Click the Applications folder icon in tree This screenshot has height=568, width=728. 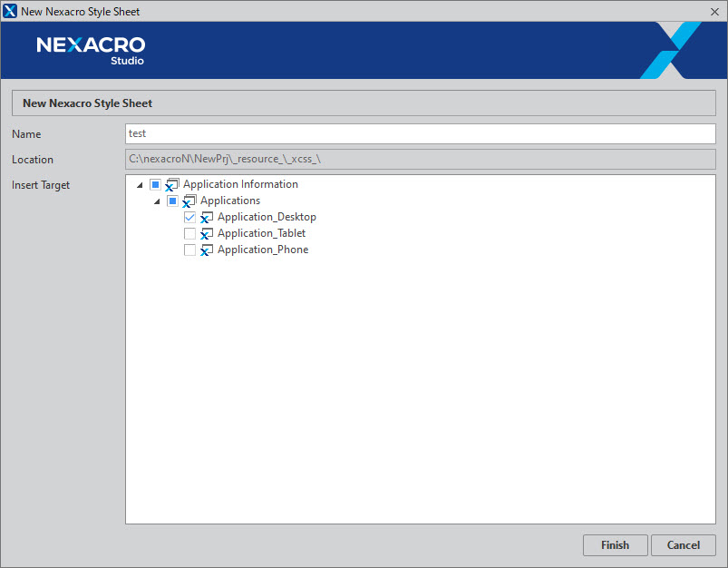click(x=189, y=201)
